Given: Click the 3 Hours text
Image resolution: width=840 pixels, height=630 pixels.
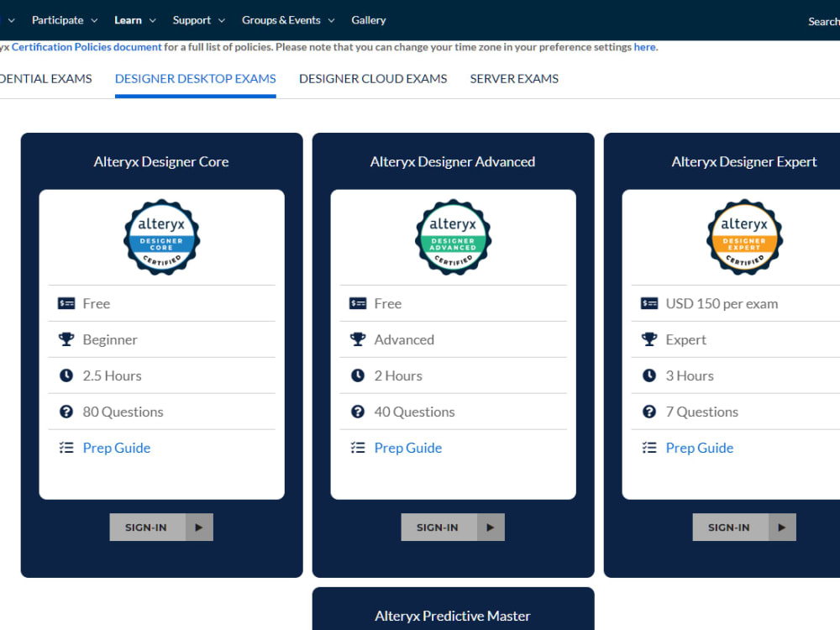Looking at the screenshot, I should (690, 376).
